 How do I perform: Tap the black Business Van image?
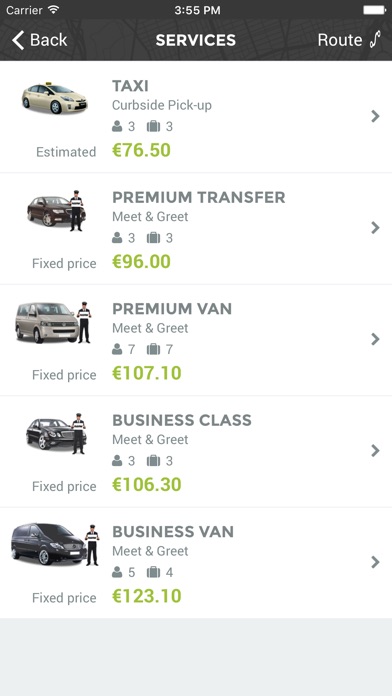(55, 545)
